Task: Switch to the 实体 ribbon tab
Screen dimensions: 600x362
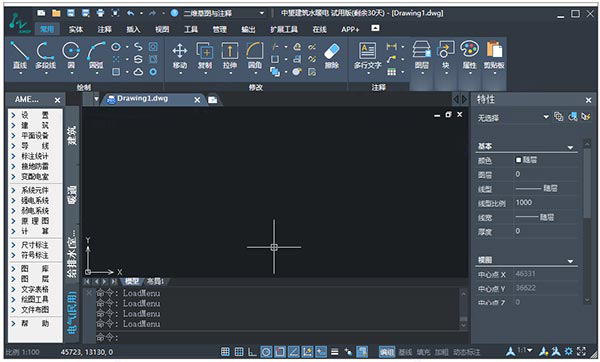Action: pos(76,29)
